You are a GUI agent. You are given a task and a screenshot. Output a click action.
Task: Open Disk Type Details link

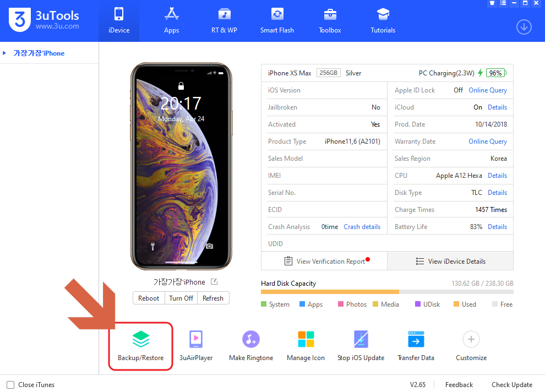498,193
